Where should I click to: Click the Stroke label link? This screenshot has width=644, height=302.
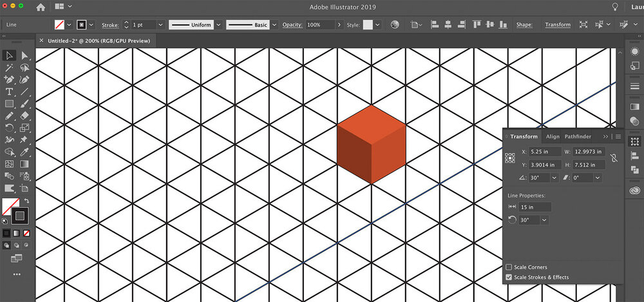[110, 25]
